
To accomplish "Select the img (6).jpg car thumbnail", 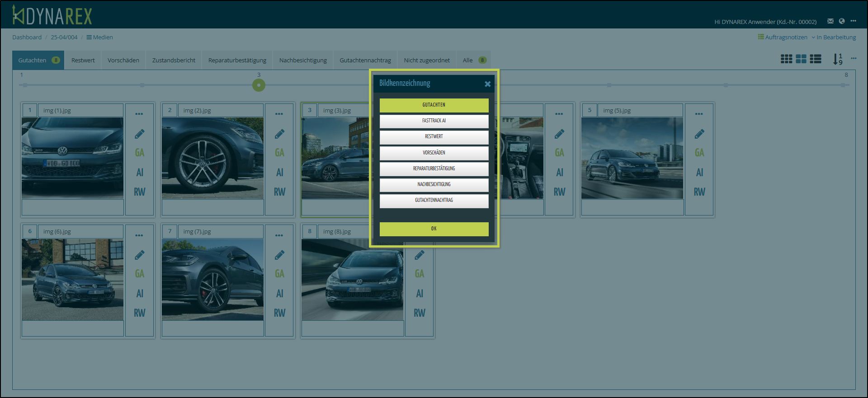I will (x=72, y=280).
